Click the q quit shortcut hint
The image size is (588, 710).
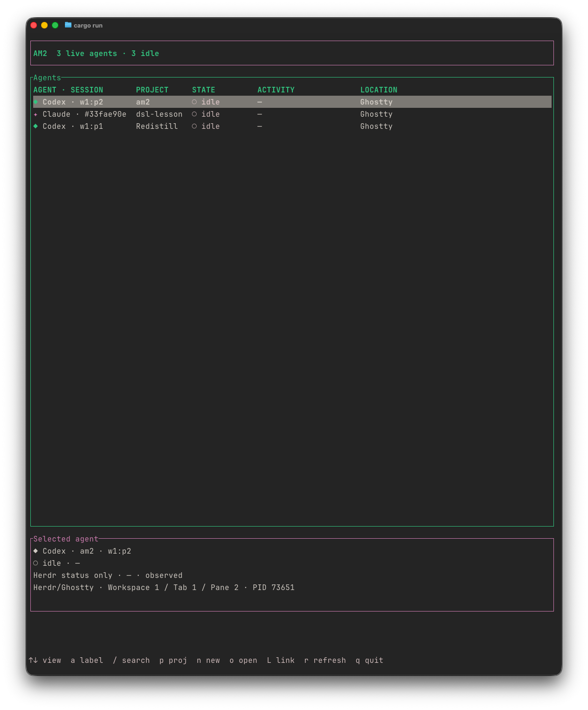(369, 660)
